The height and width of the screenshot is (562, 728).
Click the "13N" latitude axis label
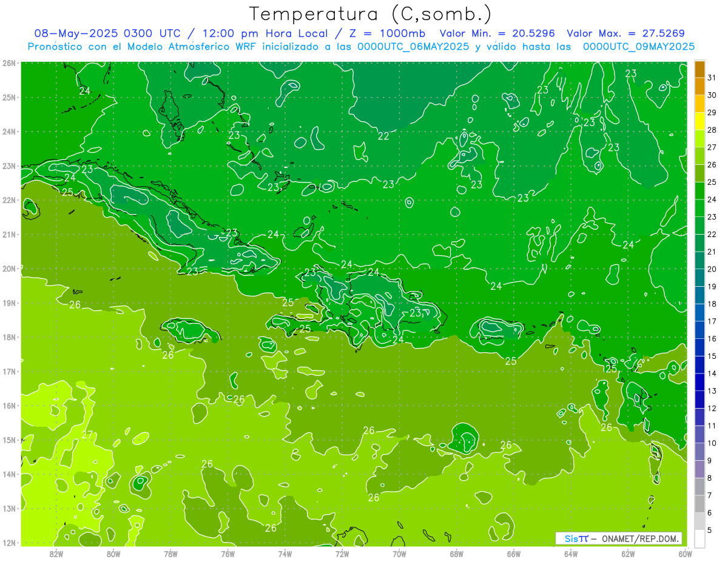coord(9,509)
